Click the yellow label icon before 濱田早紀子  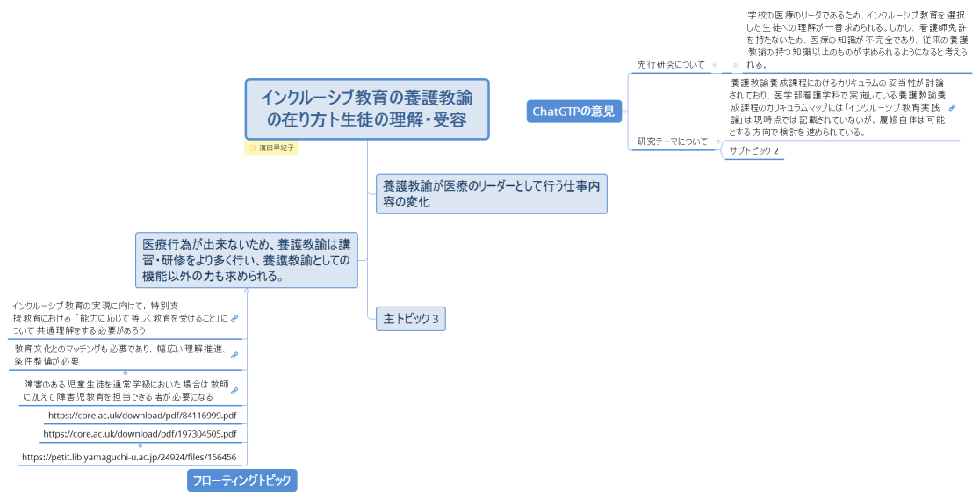(x=252, y=148)
